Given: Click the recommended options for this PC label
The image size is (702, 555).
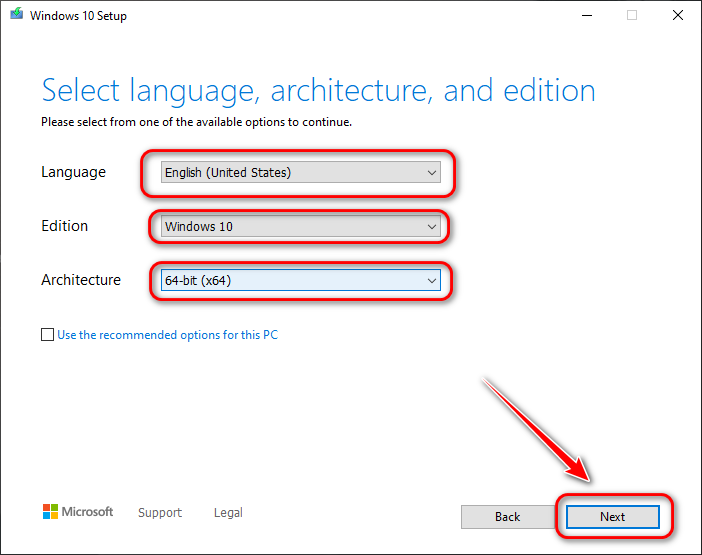Looking at the screenshot, I should pos(167,335).
